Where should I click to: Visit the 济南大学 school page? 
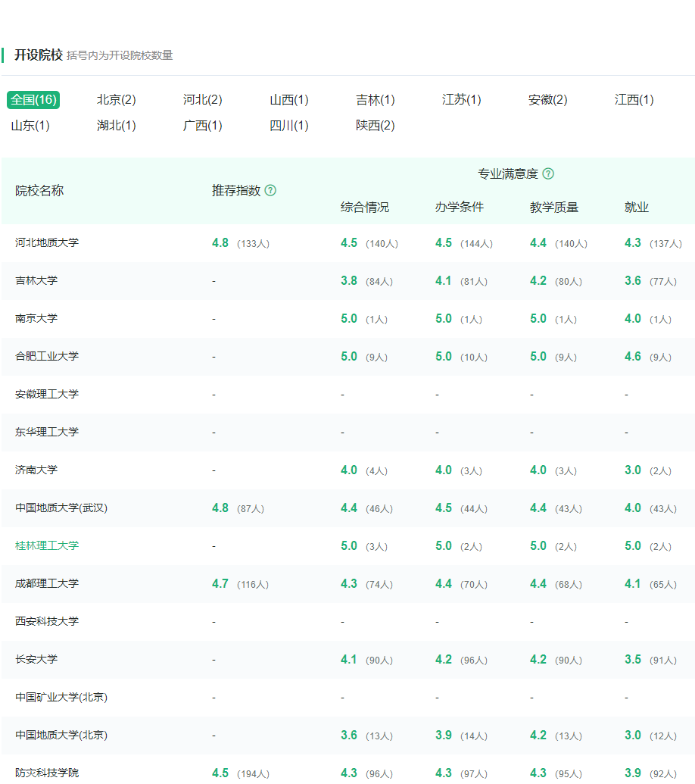tap(36, 470)
